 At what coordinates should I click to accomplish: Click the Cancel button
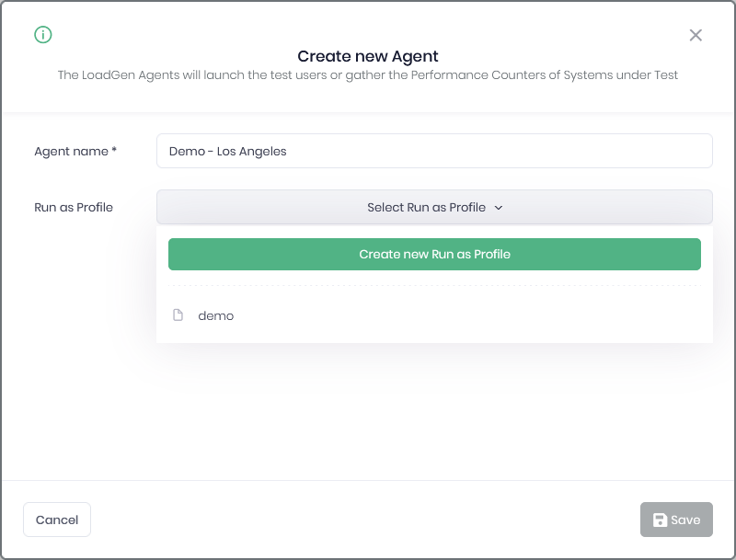[x=57, y=520]
